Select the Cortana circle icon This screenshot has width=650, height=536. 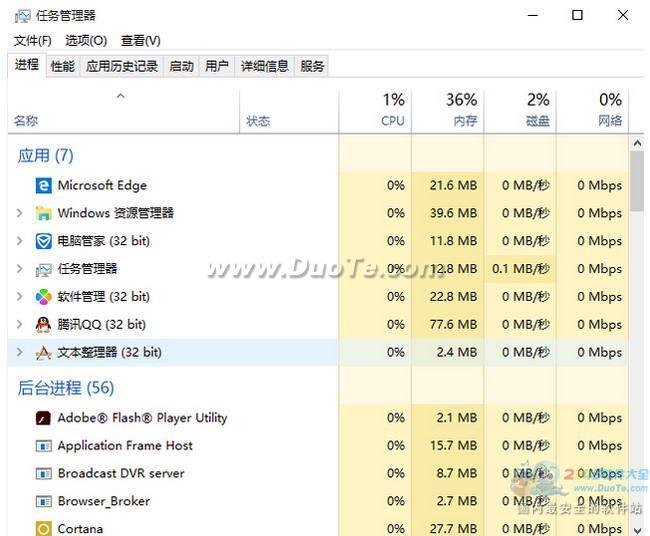43,529
